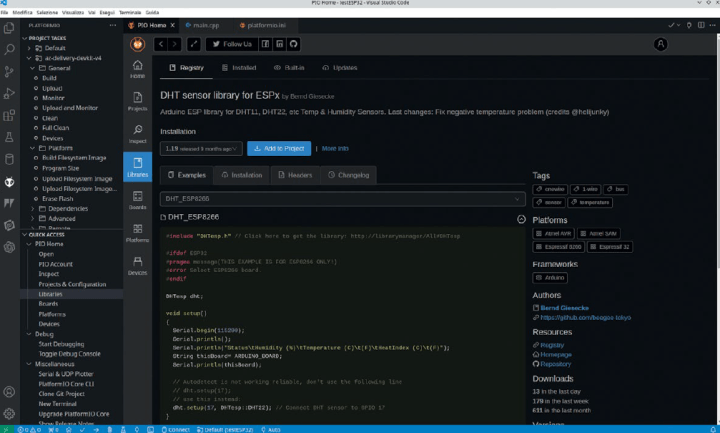Open Devices in PIO Home sidebar
Viewport: 720px width, 433px height.
138,265
